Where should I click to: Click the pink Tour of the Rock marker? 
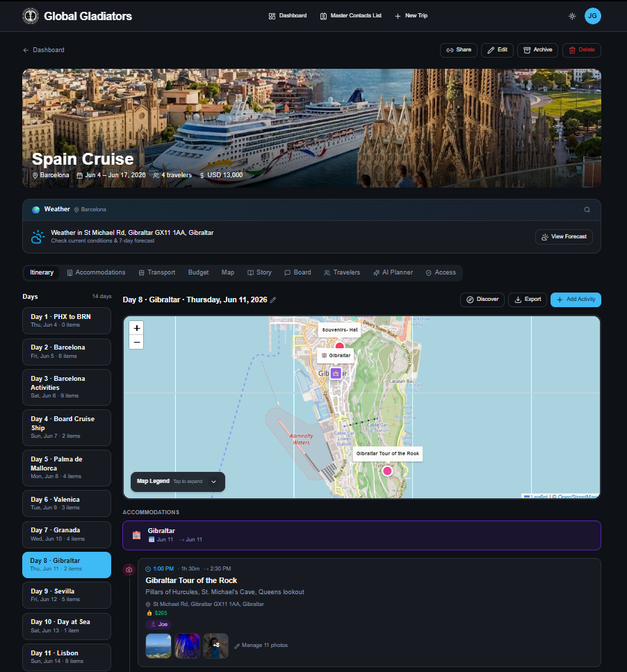tap(387, 471)
